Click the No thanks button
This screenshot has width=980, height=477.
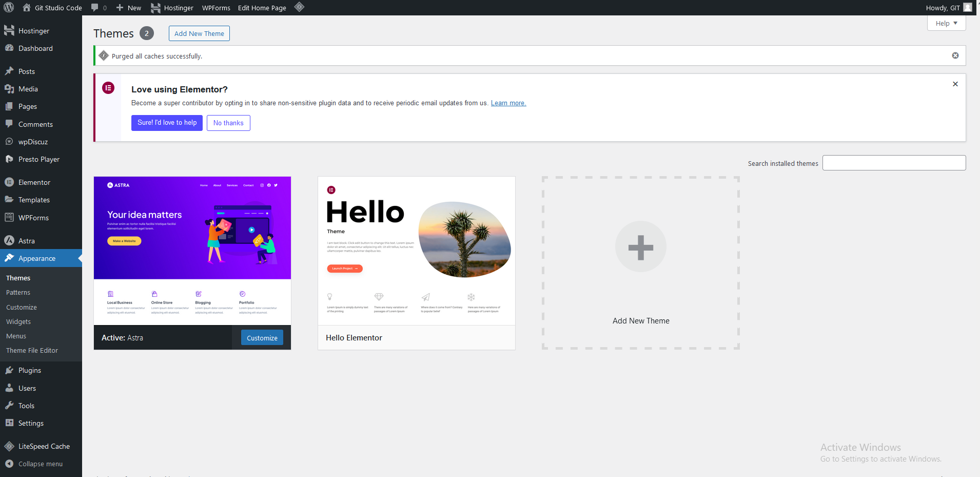coord(228,123)
